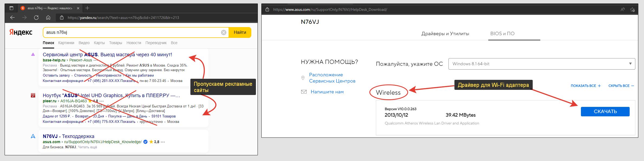Image resolution: width=644 pixels, height=161 pixels.
Task: Switch to the Видео tab
Action: point(84,43)
